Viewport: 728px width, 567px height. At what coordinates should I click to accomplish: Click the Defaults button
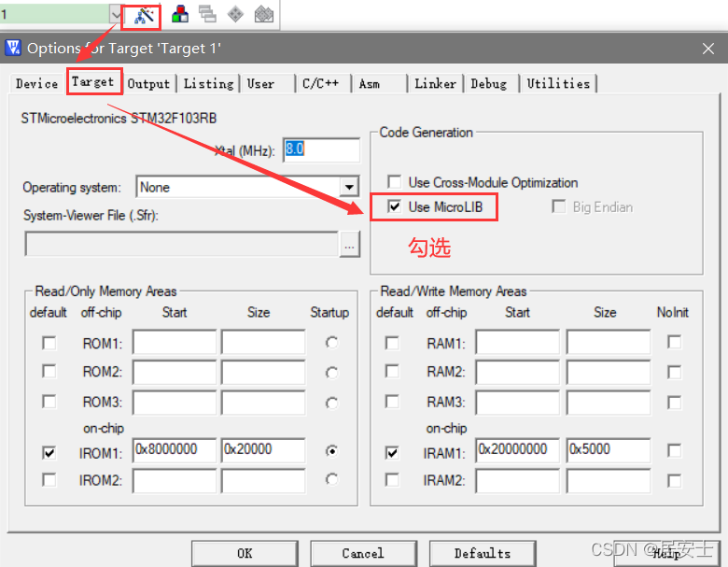[483, 554]
